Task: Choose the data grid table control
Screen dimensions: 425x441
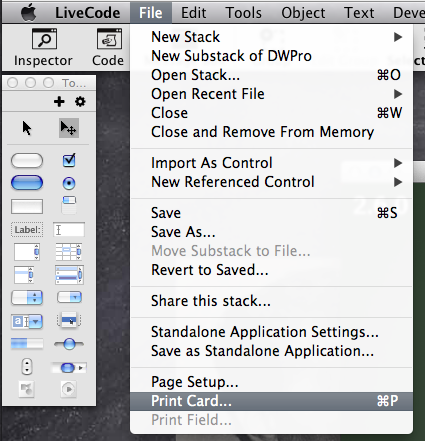Action: (x=69, y=252)
